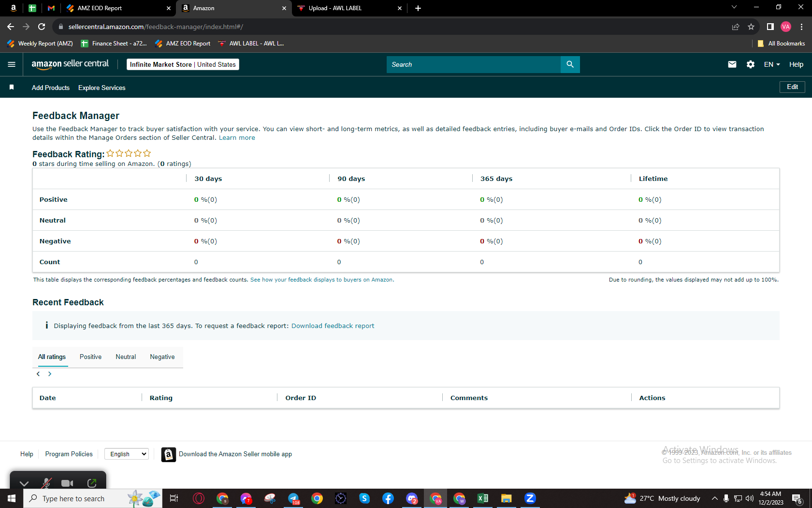Open the Seller Central hamburger menu

click(x=12, y=64)
